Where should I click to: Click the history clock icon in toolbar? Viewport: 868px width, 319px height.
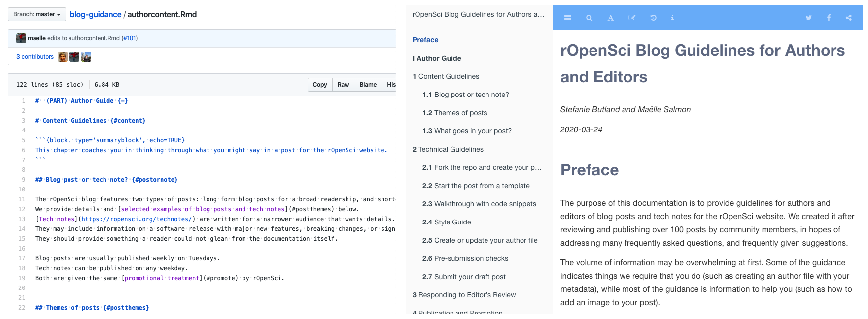coord(653,18)
